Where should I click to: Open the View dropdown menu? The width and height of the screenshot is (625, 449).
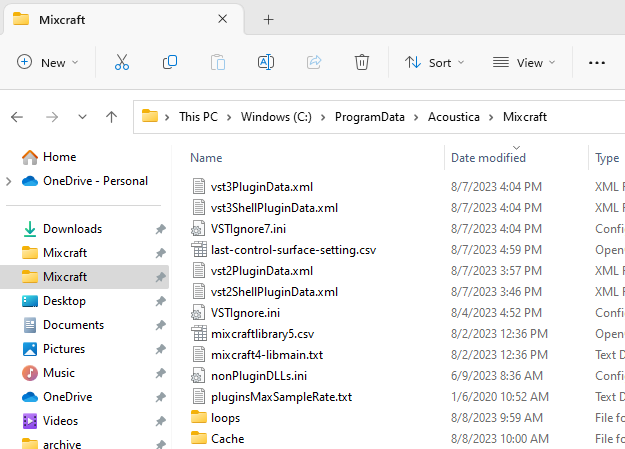(524, 63)
